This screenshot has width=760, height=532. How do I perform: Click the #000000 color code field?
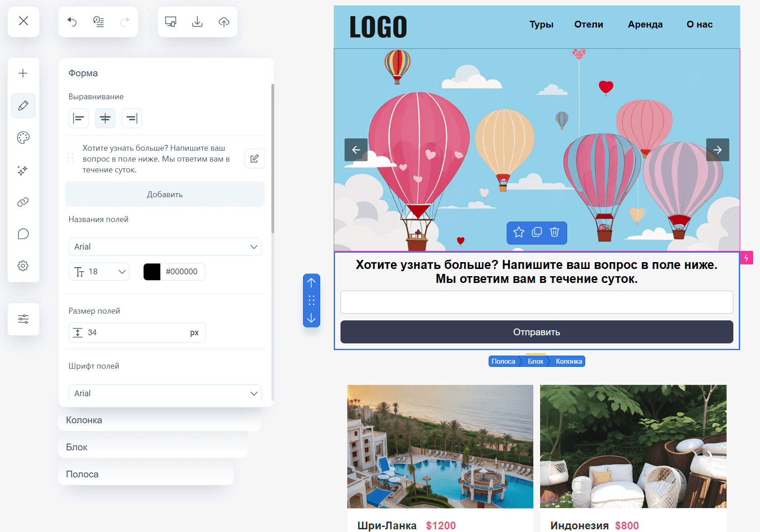point(182,272)
